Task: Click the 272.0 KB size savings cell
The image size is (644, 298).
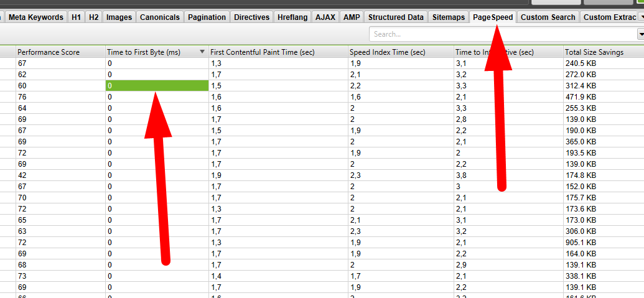Action: point(604,75)
